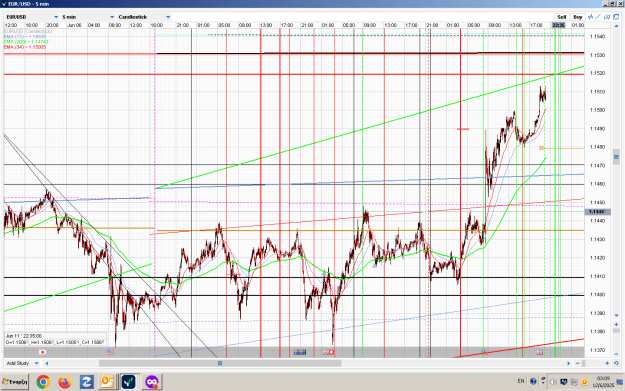This screenshot has height=391, width=625.
Task: Open the 5 min timeframe dropdown
Action: point(88,17)
